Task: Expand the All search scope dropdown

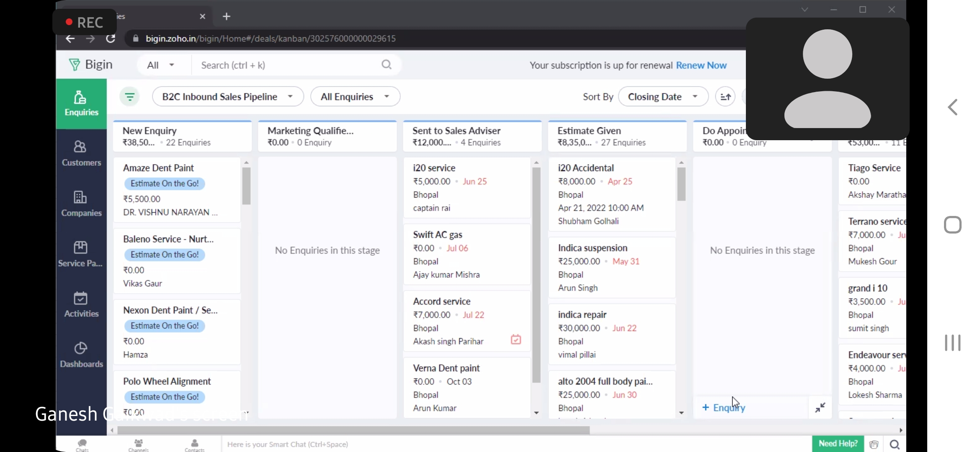Action: pyautogui.click(x=161, y=65)
